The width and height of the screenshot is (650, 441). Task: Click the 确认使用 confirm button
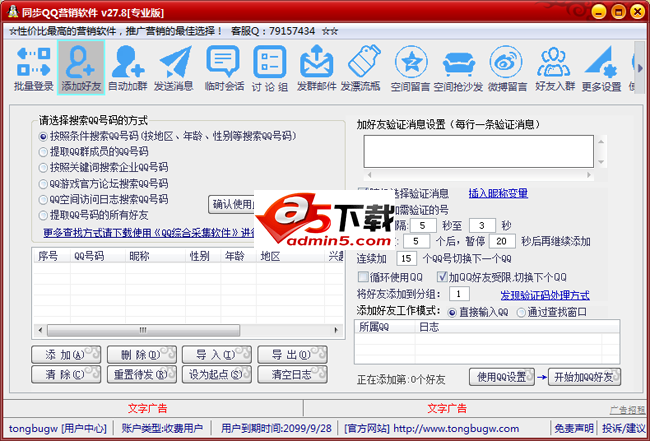click(x=231, y=204)
